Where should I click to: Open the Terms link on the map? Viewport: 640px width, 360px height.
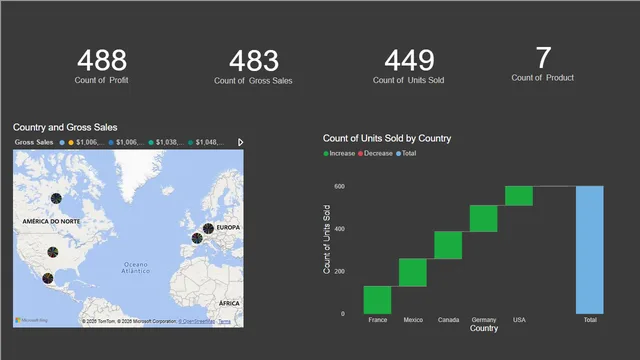[x=224, y=321]
